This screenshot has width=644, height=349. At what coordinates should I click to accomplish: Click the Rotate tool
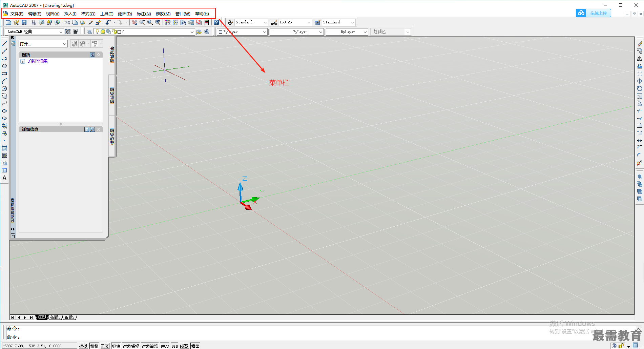point(640,88)
